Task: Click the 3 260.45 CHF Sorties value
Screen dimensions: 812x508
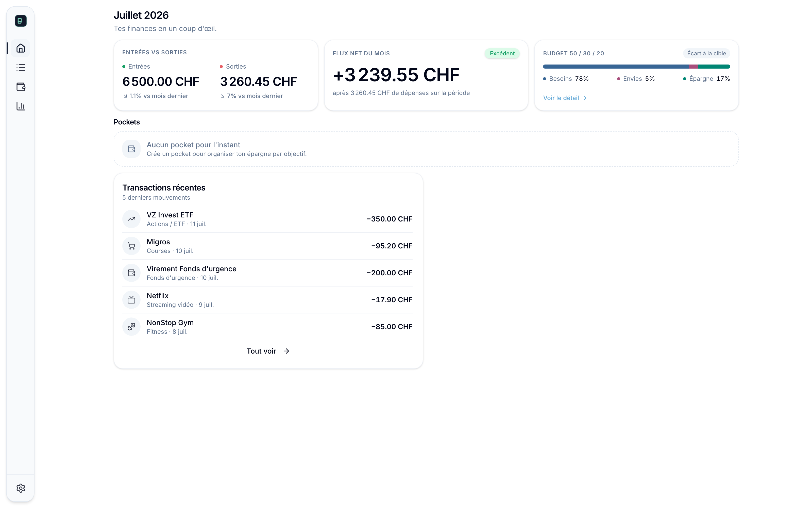Action: pos(258,82)
